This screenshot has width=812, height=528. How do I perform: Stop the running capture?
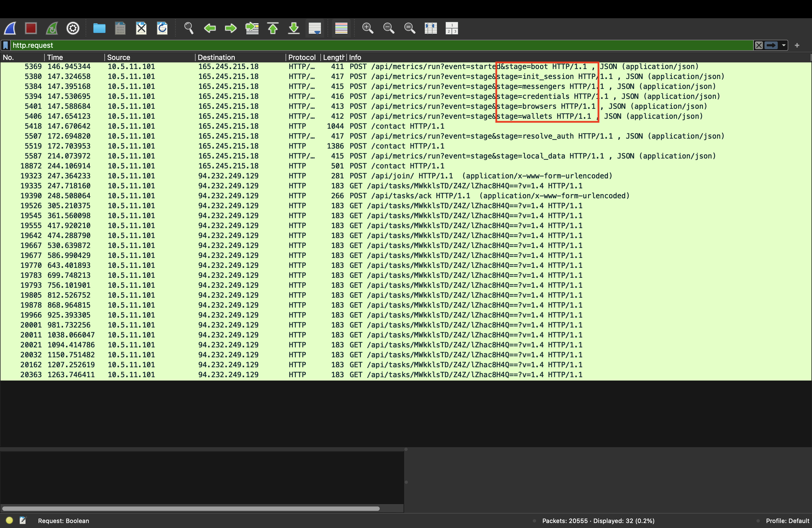31,28
